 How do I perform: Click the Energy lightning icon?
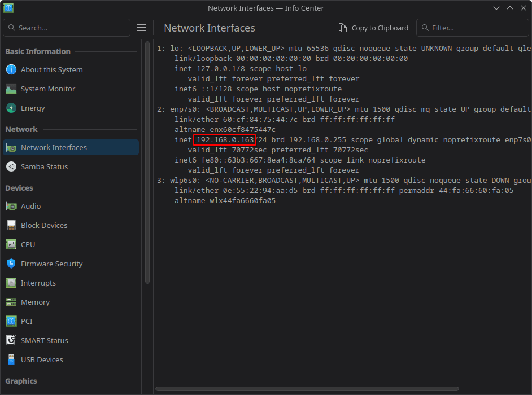click(x=11, y=108)
